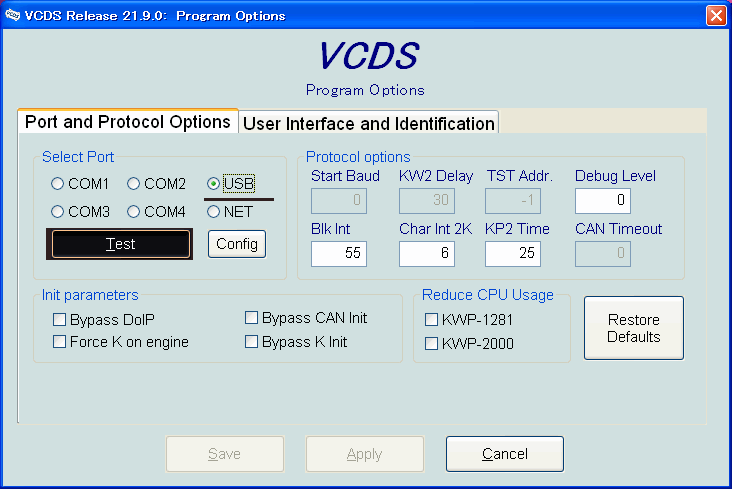Click the Start Baud field
The image size is (732, 489).
[x=339, y=201]
